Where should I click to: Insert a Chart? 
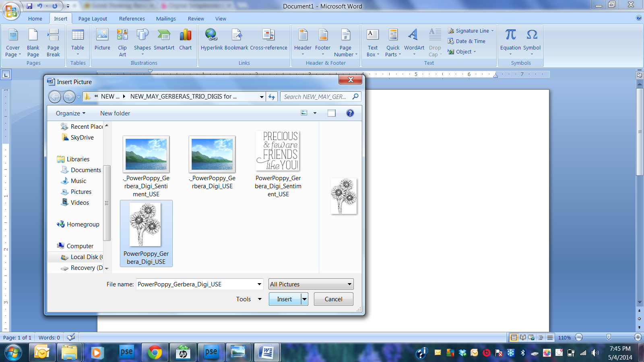tap(186, 39)
